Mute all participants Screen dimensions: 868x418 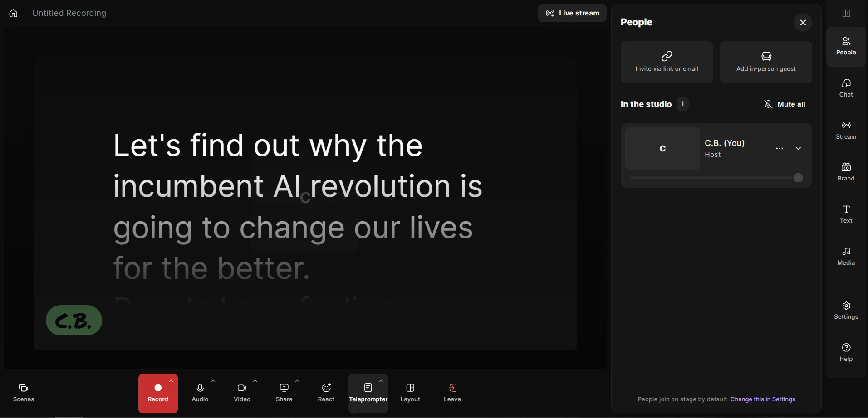click(785, 104)
